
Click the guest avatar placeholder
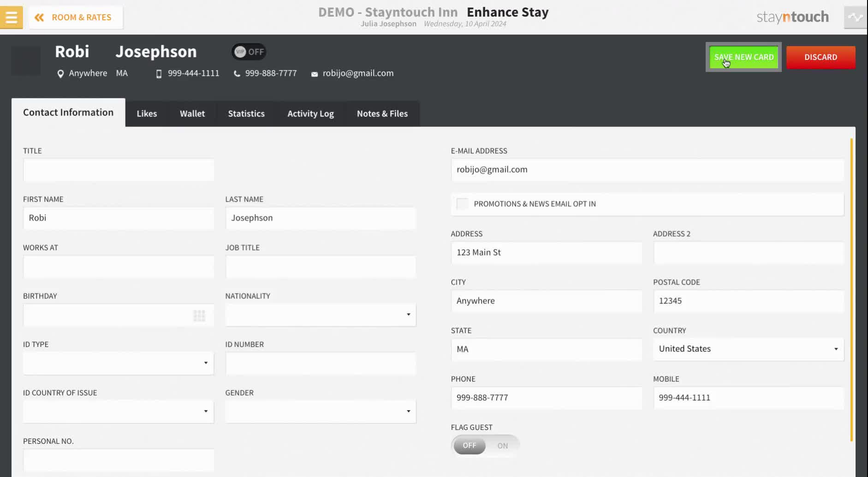coord(26,61)
